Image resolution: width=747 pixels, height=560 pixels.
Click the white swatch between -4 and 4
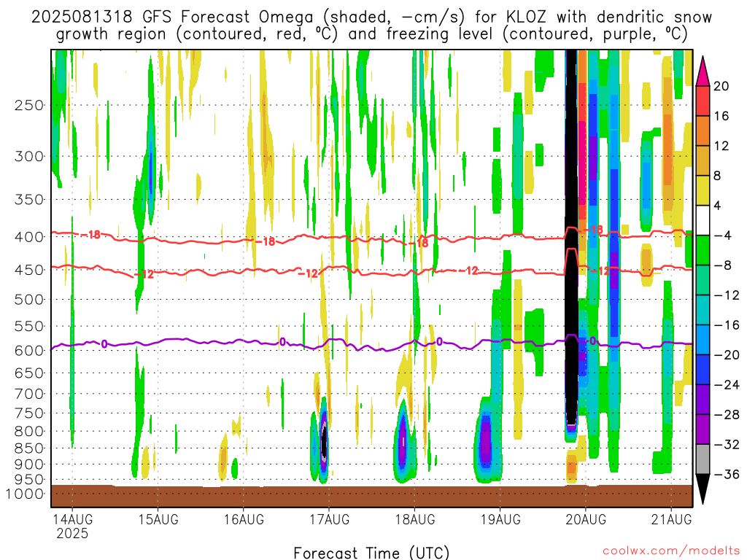703,220
